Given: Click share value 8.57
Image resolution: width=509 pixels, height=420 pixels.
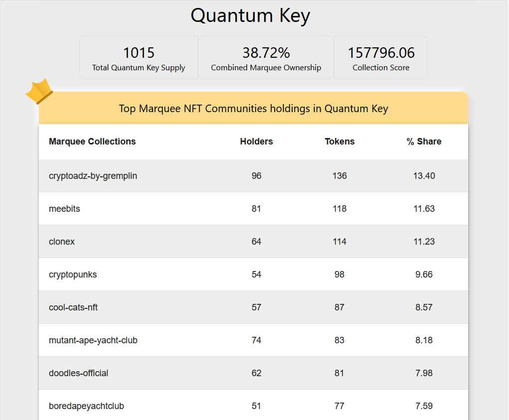Looking at the screenshot, I should click(424, 307).
